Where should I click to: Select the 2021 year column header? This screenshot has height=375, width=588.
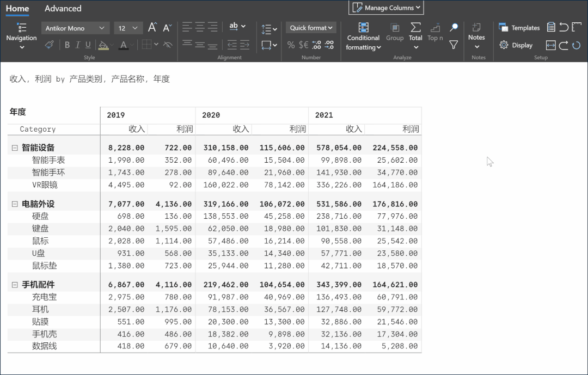[365, 115]
